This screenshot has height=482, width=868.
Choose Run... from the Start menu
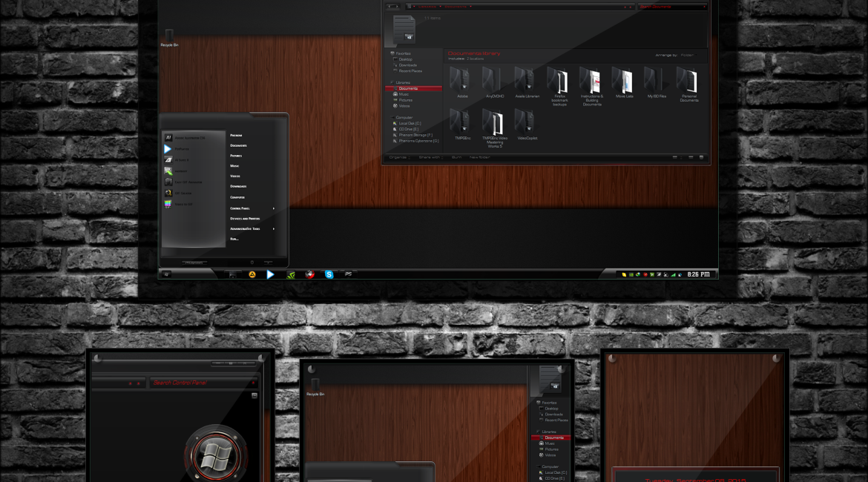pos(234,239)
